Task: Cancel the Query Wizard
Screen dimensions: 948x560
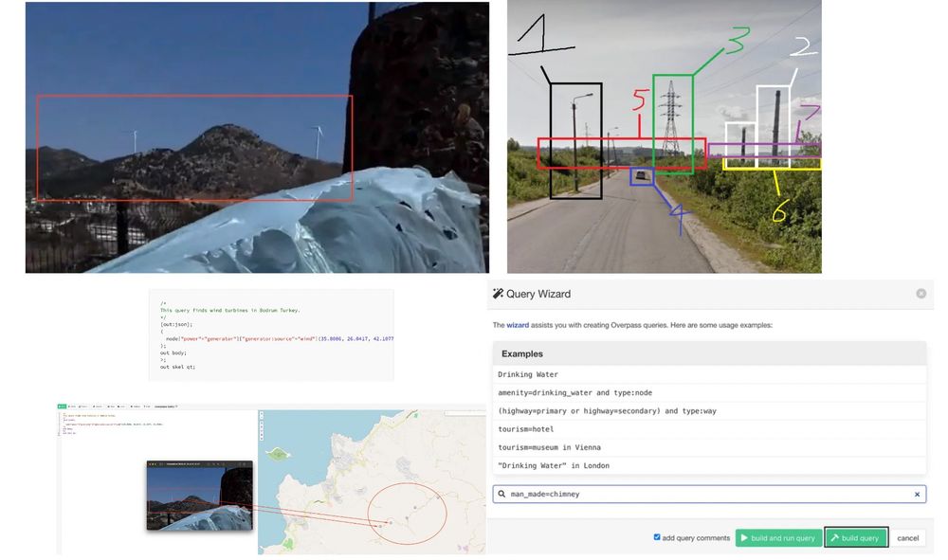Action: pyautogui.click(x=907, y=537)
